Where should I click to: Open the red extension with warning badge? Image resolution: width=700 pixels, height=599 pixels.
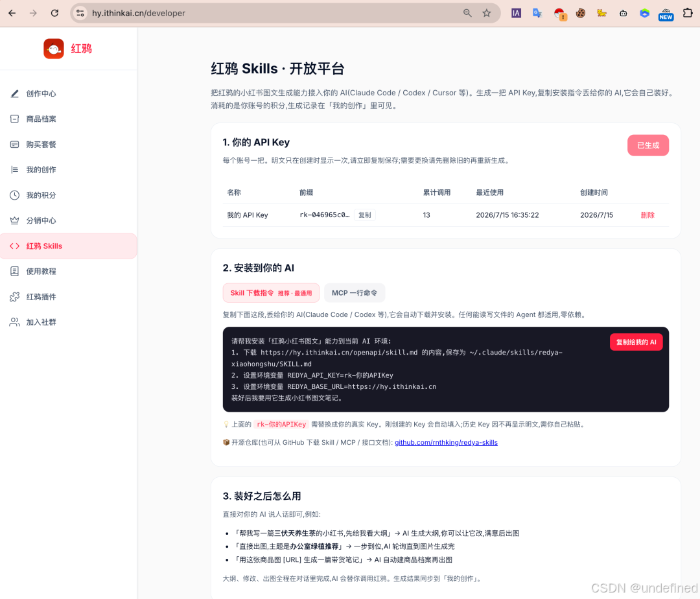click(560, 14)
